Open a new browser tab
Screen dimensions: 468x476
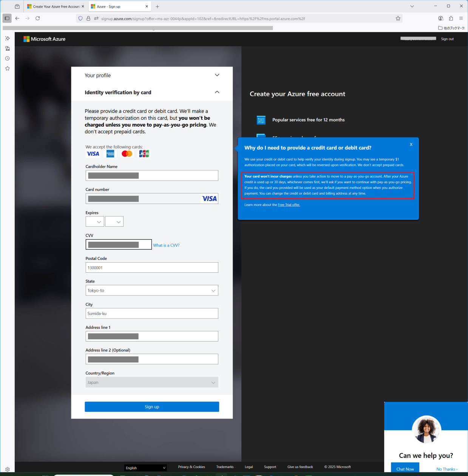158,6
